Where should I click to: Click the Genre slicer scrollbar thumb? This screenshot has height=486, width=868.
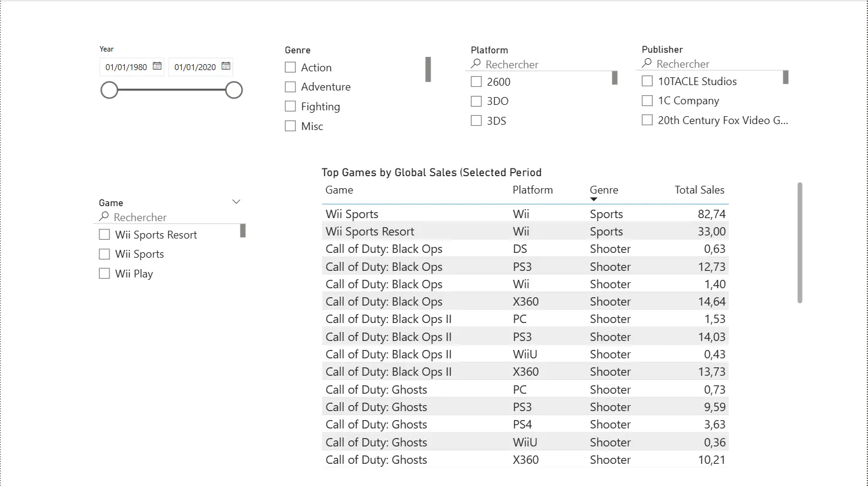coord(428,70)
